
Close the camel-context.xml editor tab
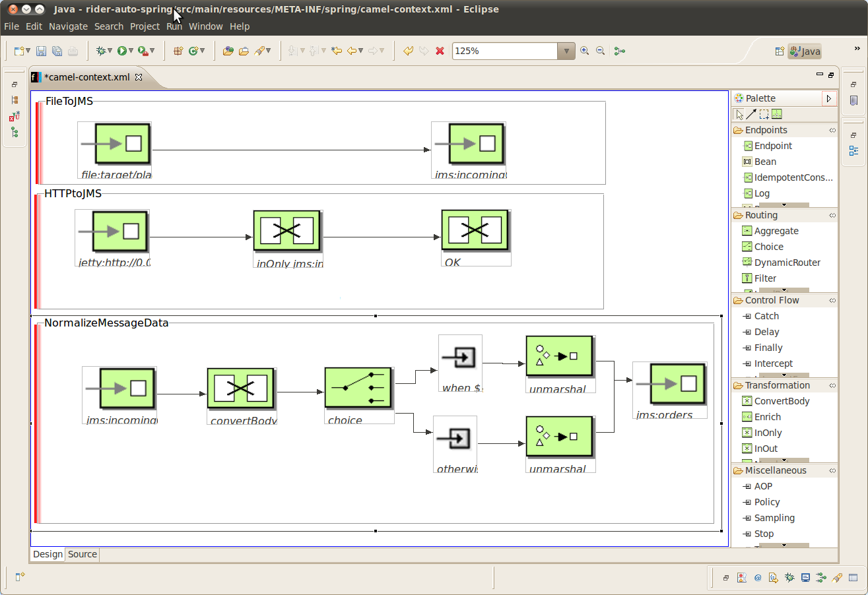pyautogui.click(x=139, y=77)
